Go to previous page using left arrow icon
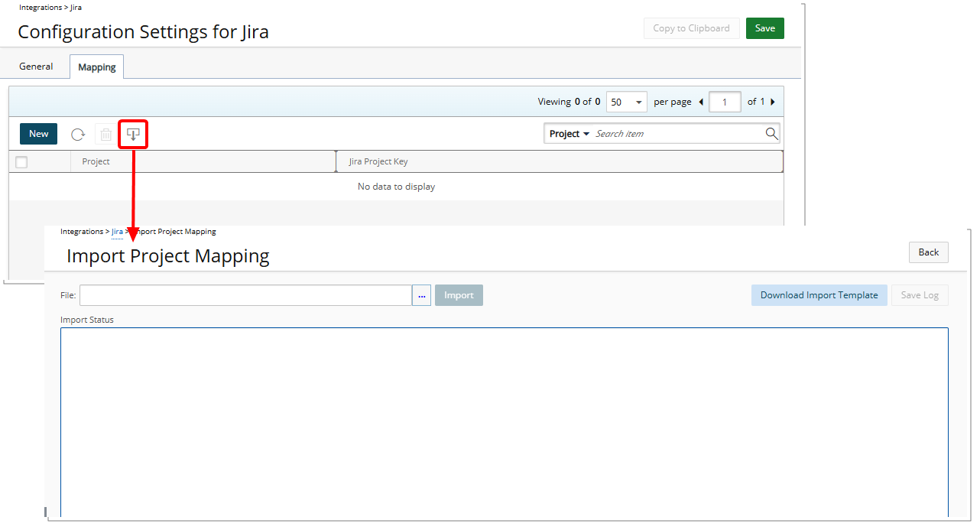The width and height of the screenshot is (980, 530). click(x=699, y=101)
